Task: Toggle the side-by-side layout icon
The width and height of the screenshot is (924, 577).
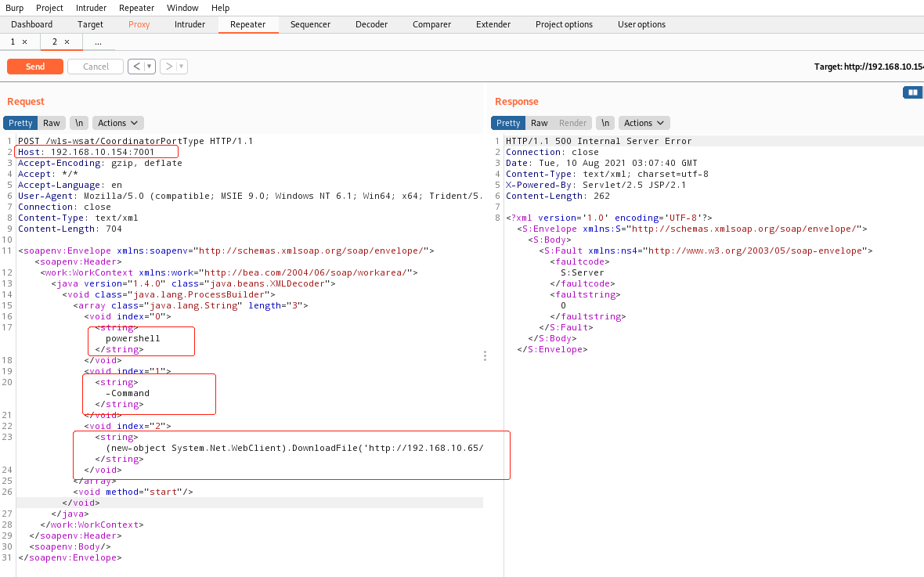Action: [913, 92]
